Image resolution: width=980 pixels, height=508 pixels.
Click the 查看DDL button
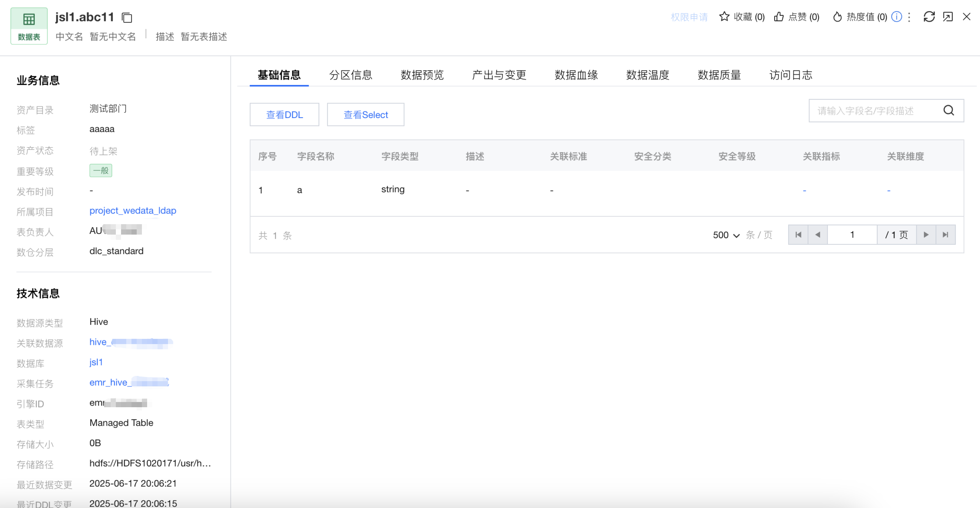[284, 114]
